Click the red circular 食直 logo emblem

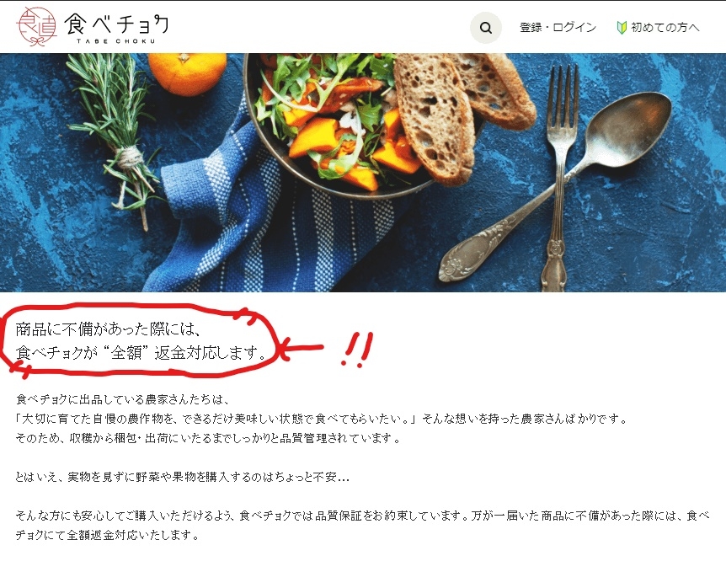click(36, 26)
